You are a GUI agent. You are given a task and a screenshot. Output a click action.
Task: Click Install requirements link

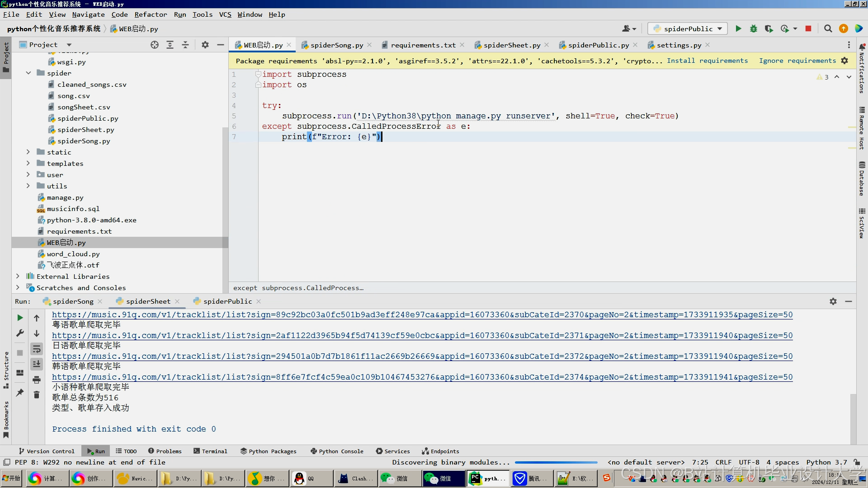pyautogui.click(x=707, y=61)
